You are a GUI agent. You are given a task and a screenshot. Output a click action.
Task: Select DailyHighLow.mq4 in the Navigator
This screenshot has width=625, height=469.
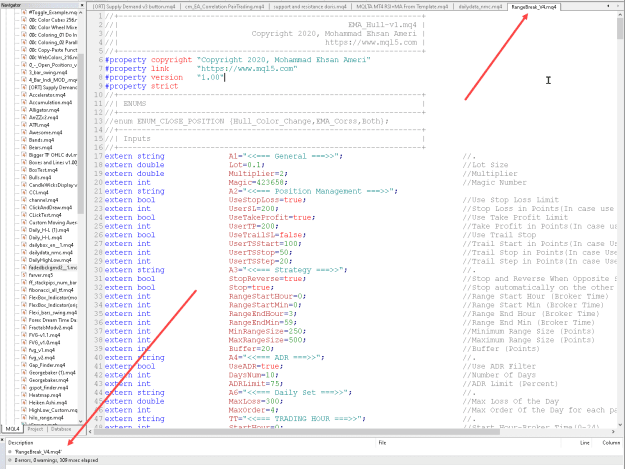pyautogui.click(x=49, y=260)
